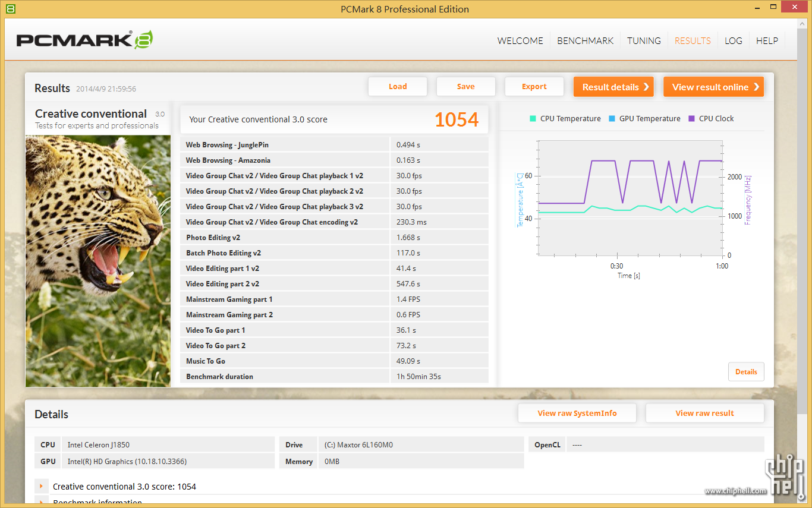Open the TUNING tab
Viewport: 812px width, 508px height.
[644, 40]
